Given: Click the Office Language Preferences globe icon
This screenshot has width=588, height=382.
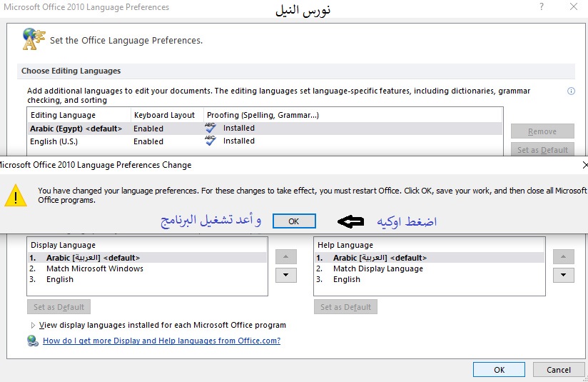Looking at the screenshot, I should point(33,39).
